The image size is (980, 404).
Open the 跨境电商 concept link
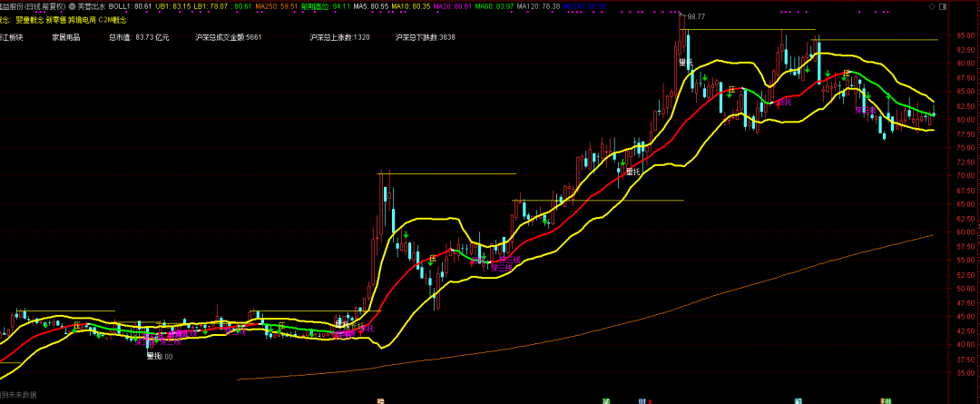82,20
